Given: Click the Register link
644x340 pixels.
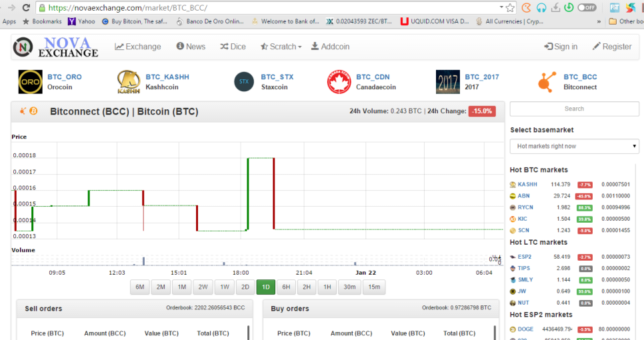Looking at the screenshot, I should 612,47.
